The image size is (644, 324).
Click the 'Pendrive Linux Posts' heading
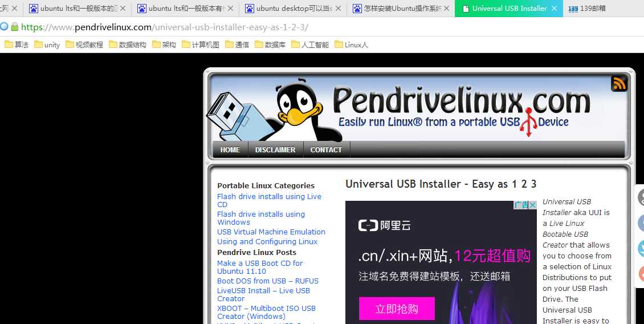[x=256, y=253]
